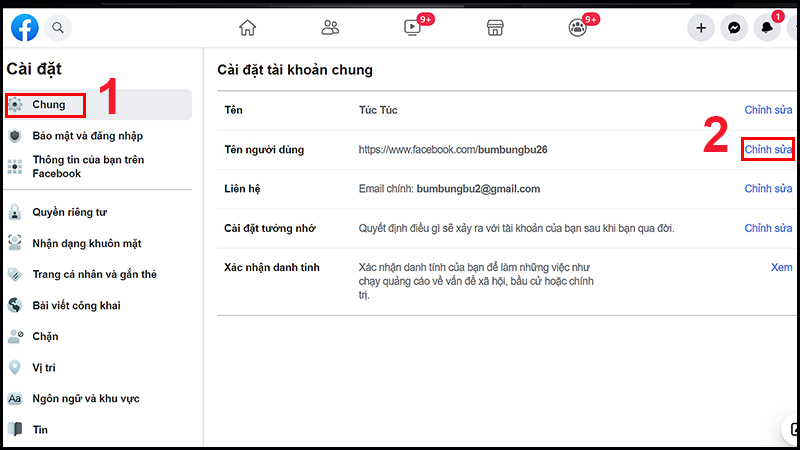Click the Facebook logo icon
This screenshot has width=800, height=450.
(24, 28)
